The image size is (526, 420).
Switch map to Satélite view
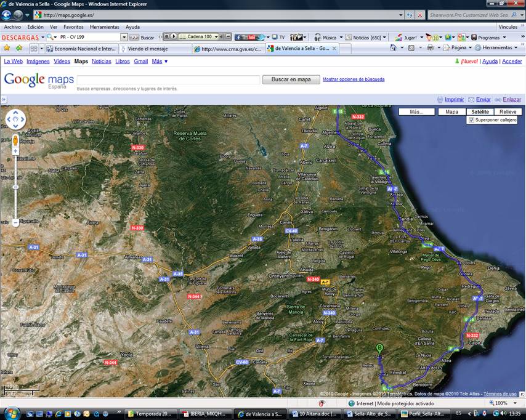pos(480,111)
